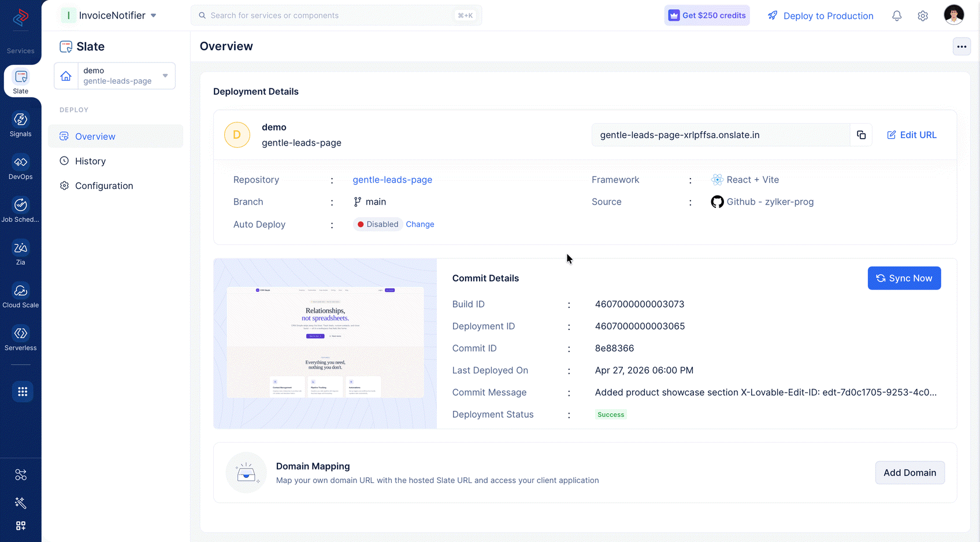Open the Slate service in sidebar

pyautogui.click(x=21, y=81)
